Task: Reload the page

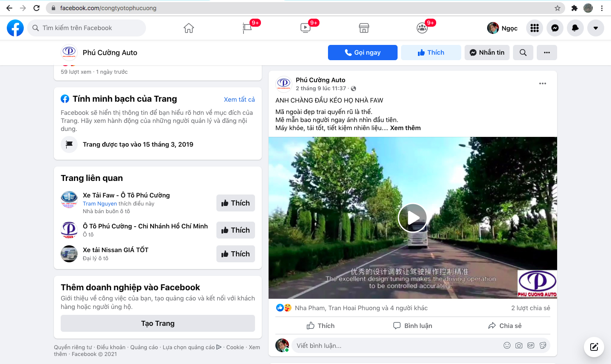Action: click(x=36, y=8)
